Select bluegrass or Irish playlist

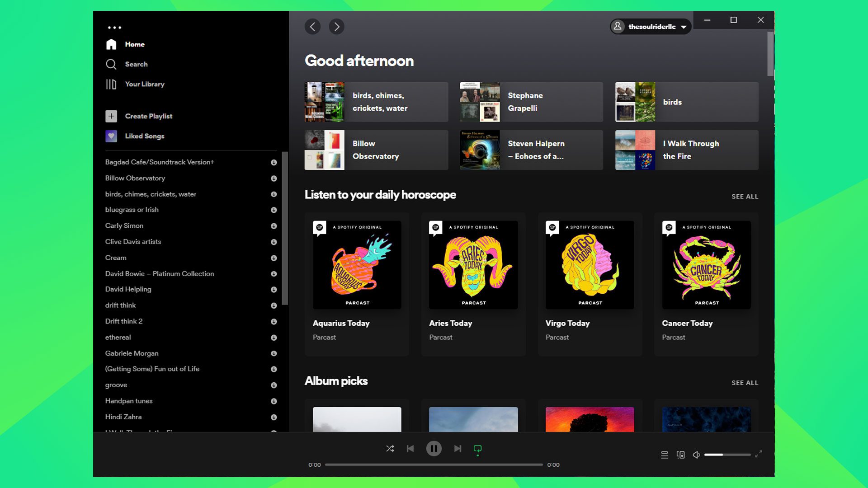click(132, 210)
